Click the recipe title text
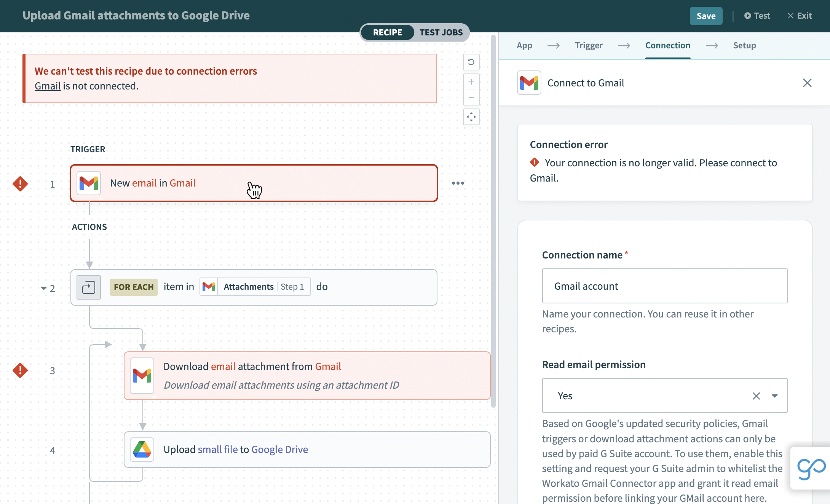This screenshot has width=830, height=504. 136,16
